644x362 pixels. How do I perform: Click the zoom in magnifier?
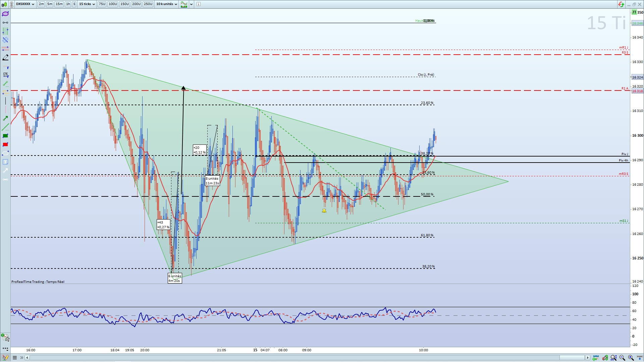(x=631, y=358)
